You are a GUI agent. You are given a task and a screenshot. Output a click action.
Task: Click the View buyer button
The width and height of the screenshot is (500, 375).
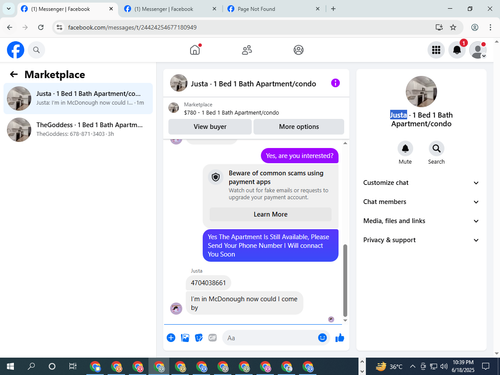point(210,127)
